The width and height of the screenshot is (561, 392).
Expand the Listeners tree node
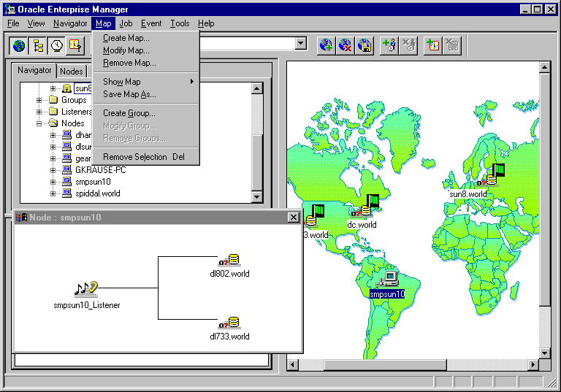tap(39, 112)
